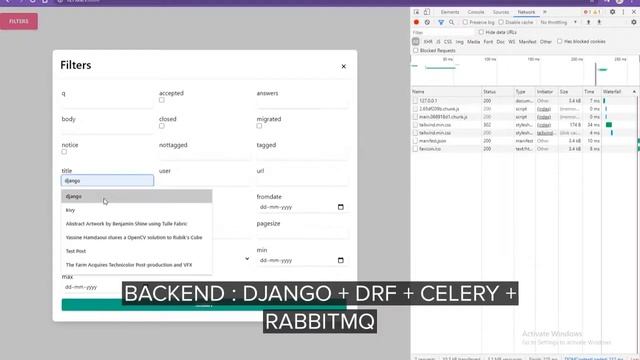Pick 'kivy' from the title suggestions
Viewport: 640px width, 360px height.
click(137, 210)
